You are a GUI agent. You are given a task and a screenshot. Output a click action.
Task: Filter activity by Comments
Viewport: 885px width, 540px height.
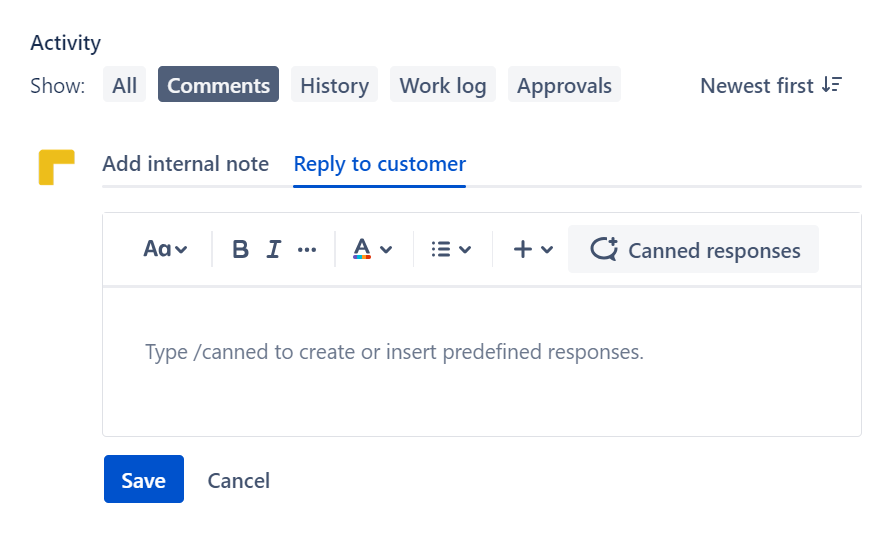point(218,86)
